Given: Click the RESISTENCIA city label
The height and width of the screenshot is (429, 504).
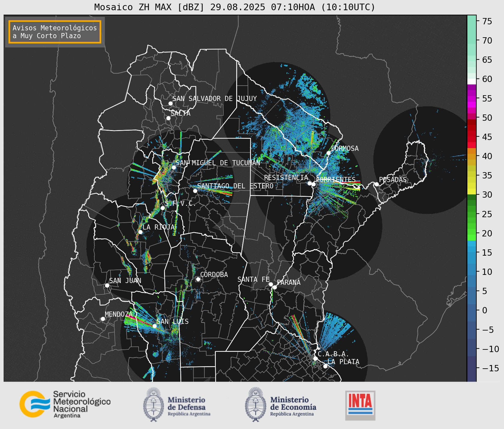Looking at the screenshot, I should coord(286,178).
